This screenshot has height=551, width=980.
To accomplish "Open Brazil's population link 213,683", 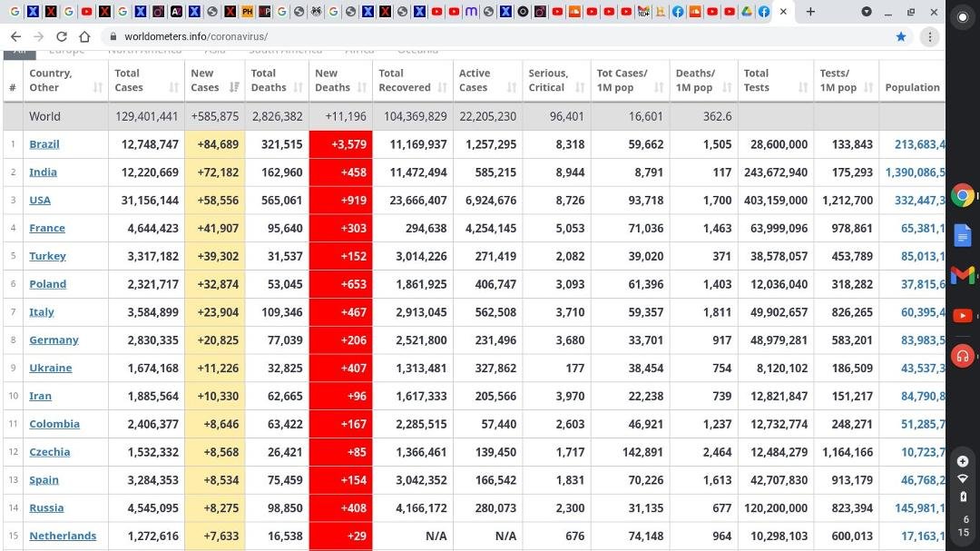I will tap(919, 144).
